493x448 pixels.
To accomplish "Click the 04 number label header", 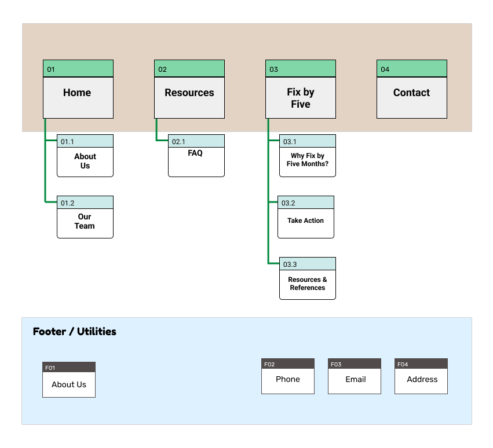I will [x=412, y=68].
